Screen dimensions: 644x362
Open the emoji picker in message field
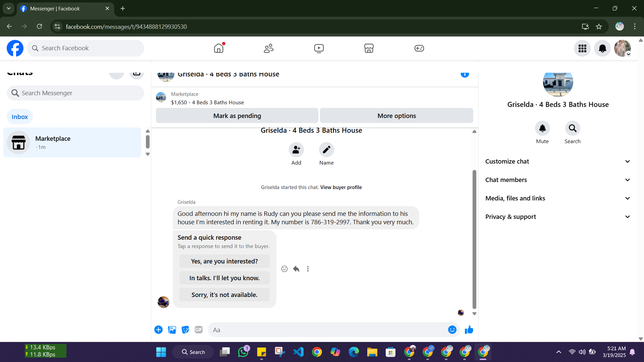point(452,330)
